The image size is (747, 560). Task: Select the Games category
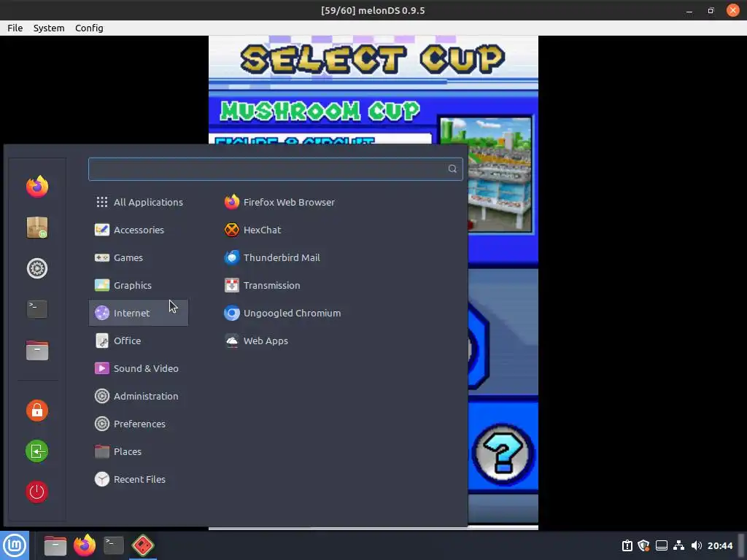tap(139, 257)
